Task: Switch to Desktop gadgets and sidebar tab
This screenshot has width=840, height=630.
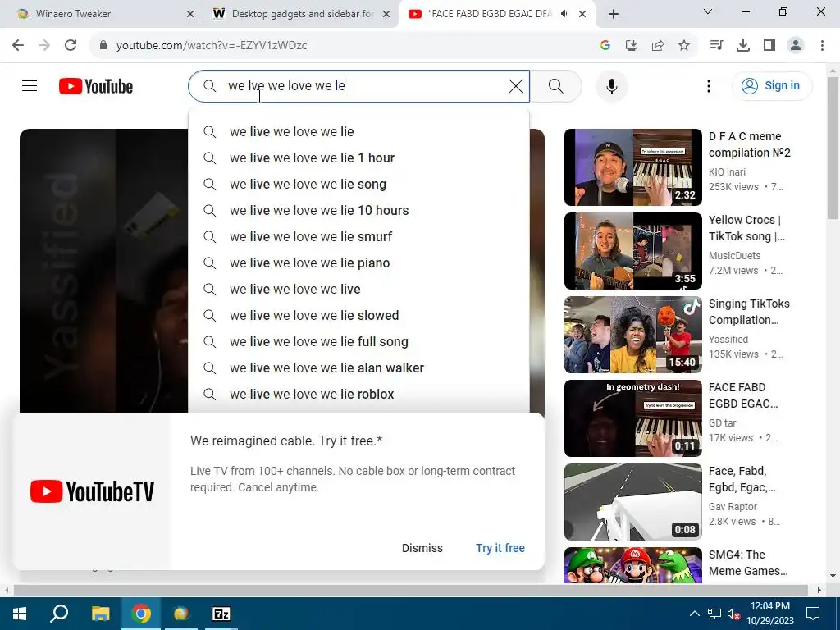Action: tap(301, 14)
